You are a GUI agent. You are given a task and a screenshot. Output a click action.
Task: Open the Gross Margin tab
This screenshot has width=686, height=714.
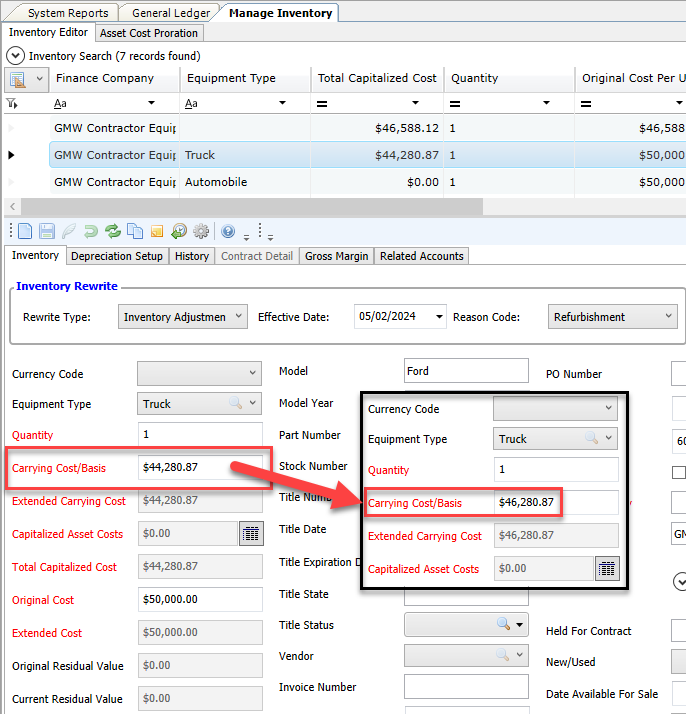coord(336,256)
